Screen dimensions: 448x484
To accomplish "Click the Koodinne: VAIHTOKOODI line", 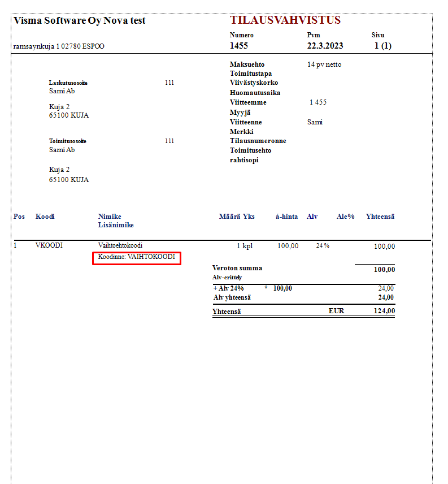I will coord(136,257).
